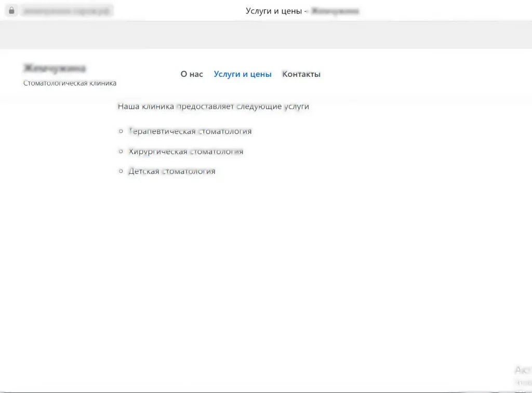Open the 'О нас' navigation item

pos(192,74)
